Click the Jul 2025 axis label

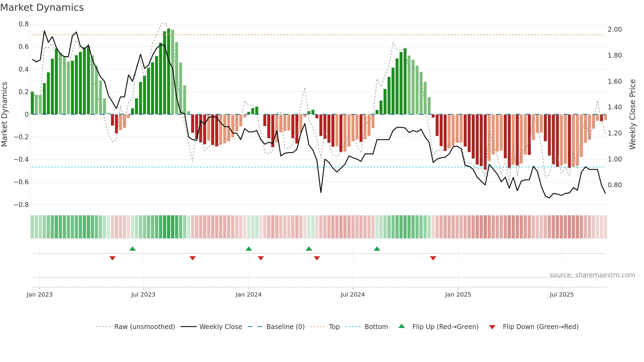(x=562, y=294)
